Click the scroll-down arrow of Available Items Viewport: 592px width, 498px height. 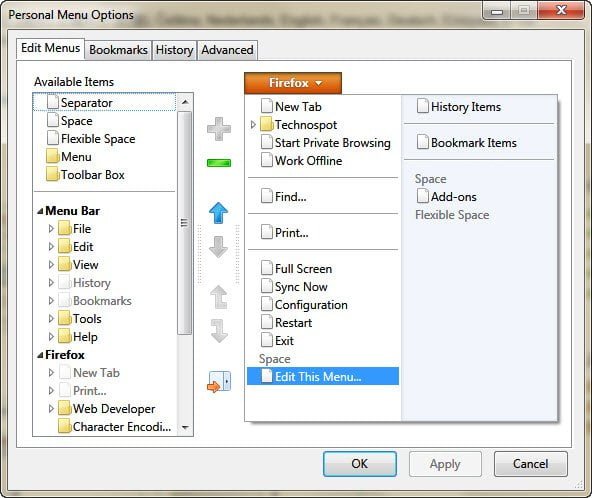tap(185, 427)
